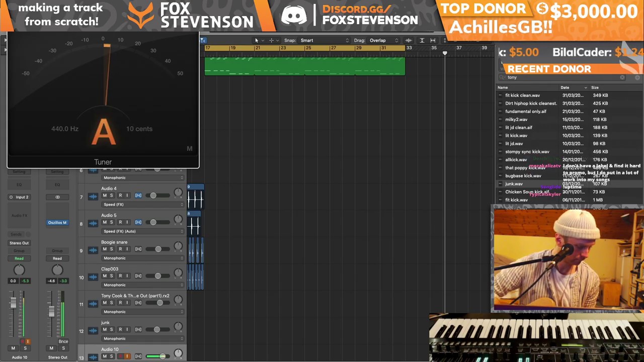Toggle Flex icon on Boogie snare track
The width and height of the screenshot is (644, 362).
pyautogui.click(x=138, y=249)
